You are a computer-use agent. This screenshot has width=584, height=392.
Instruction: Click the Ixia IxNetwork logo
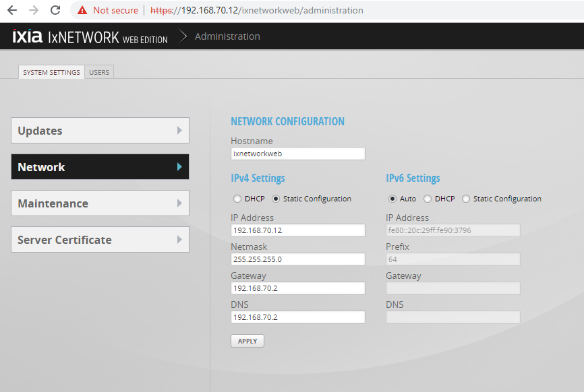(90, 37)
